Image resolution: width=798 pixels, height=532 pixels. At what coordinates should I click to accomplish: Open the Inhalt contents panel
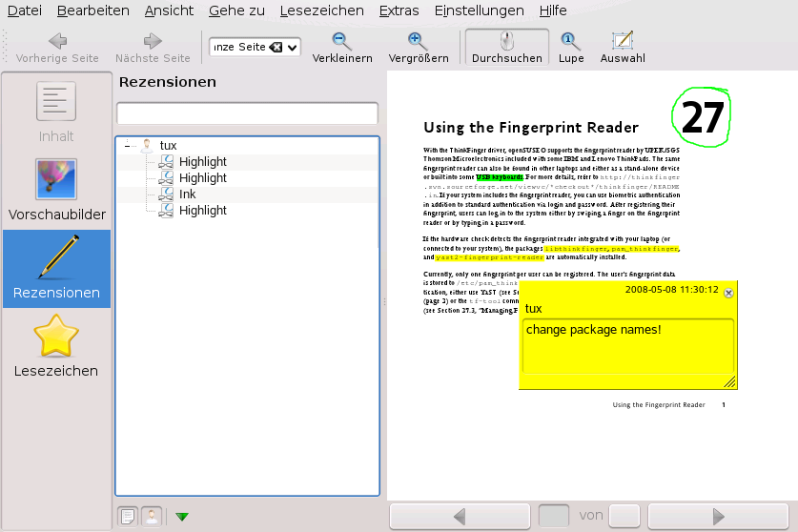pos(56,113)
